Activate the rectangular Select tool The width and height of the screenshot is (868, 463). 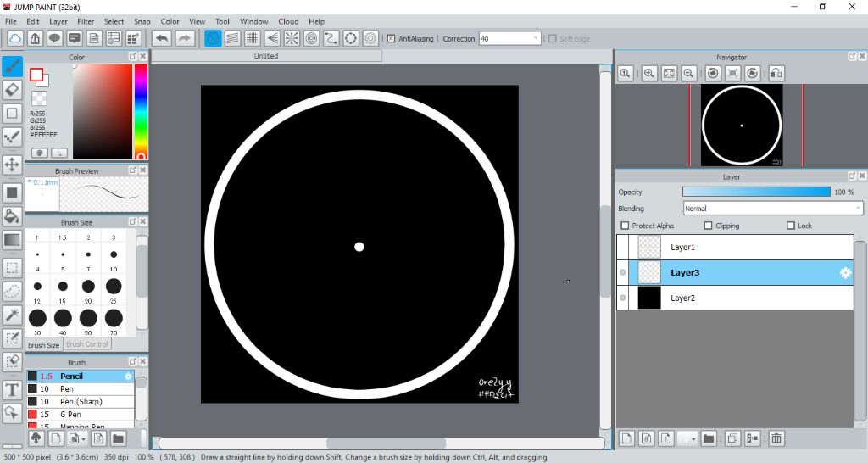click(x=12, y=268)
